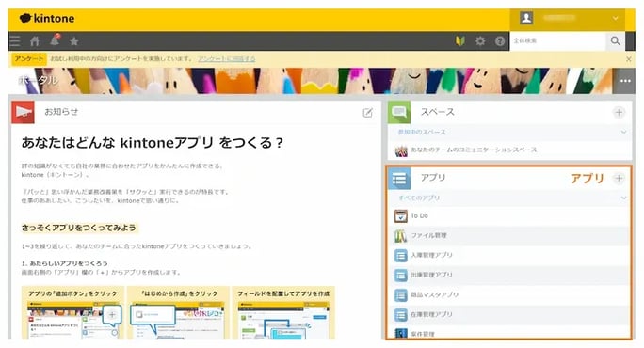
Task: Click the アンケート yellow label
Action: (x=29, y=58)
